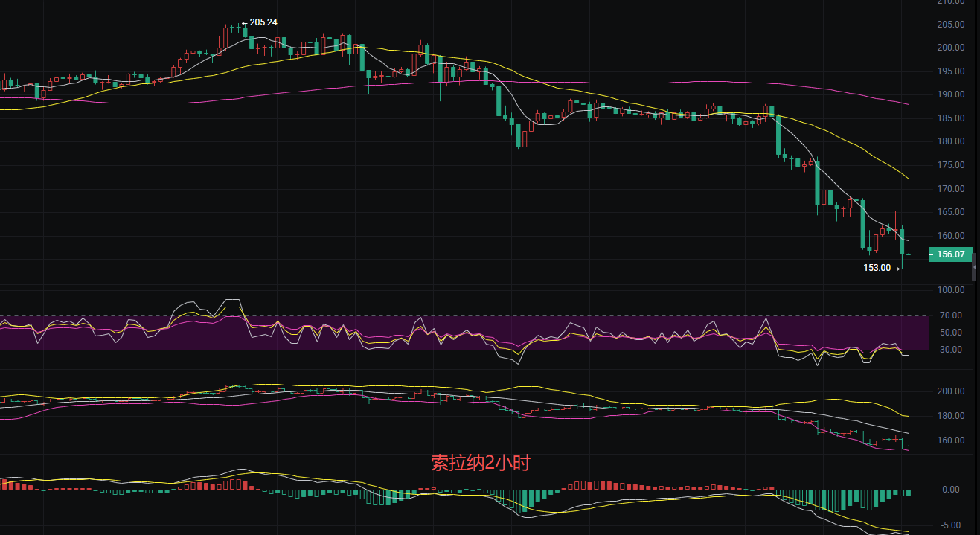Select the 153.00 low price annotation
The image size is (980, 535).
click(x=877, y=268)
